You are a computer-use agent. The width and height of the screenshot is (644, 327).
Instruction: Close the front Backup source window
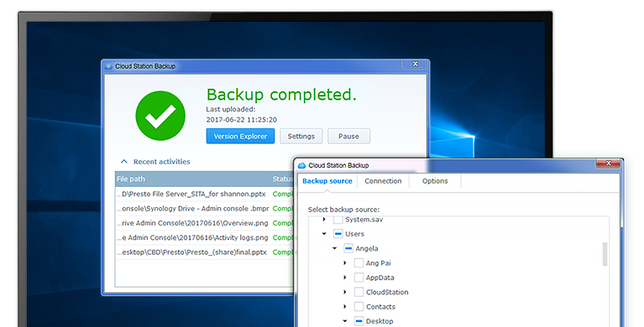(x=609, y=163)
